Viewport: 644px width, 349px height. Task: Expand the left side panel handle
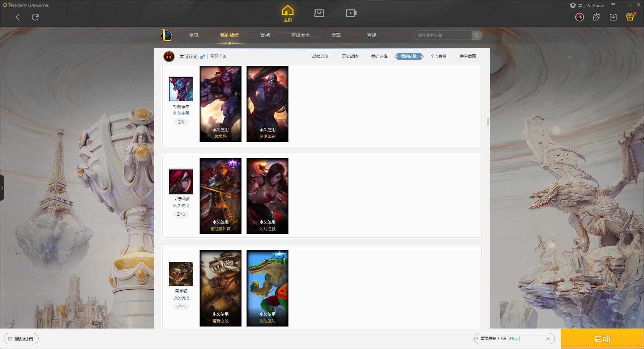[x=2, y=188]
